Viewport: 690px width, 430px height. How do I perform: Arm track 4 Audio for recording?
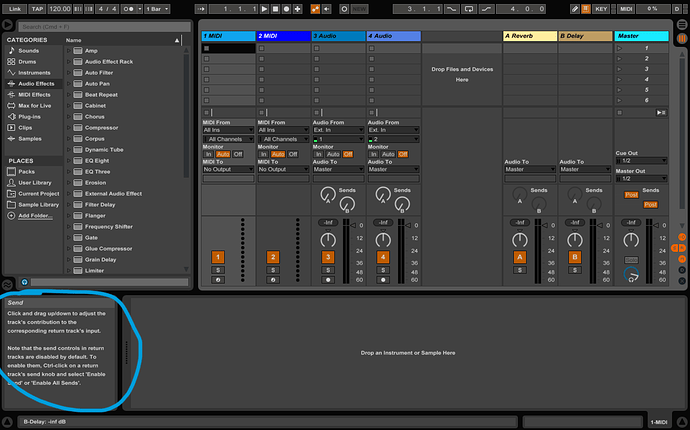click(x=383, y=280)
